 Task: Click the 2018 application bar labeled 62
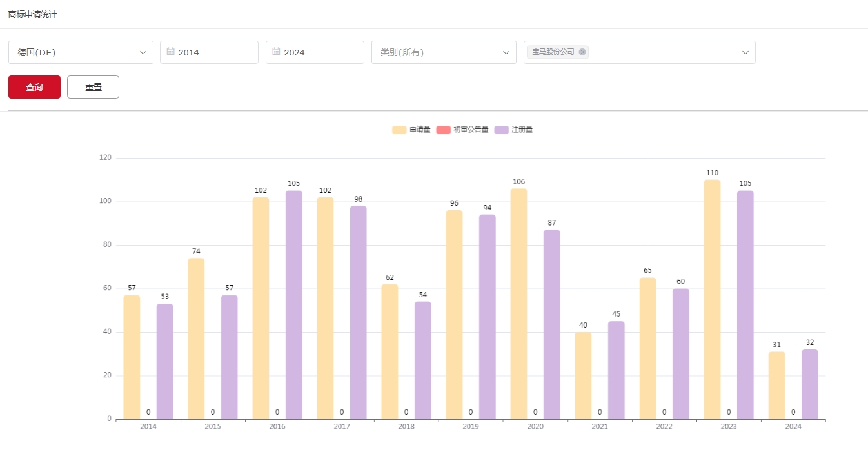390,351
